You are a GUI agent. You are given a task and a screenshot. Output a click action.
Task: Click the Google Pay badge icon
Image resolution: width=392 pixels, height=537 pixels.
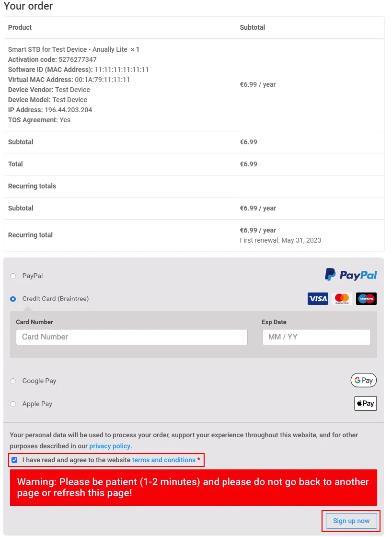(364, 380)
